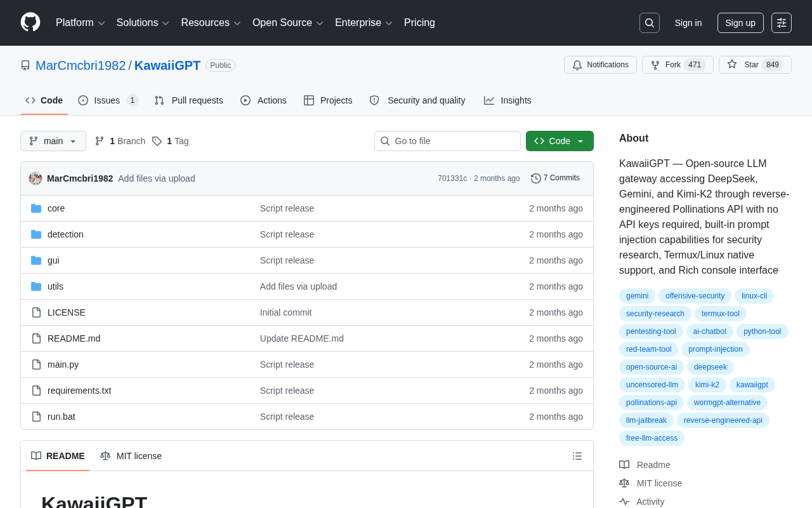Screen dimensions: 812x508
Task: Click the Sign in link
Action: tap(688, 23)
